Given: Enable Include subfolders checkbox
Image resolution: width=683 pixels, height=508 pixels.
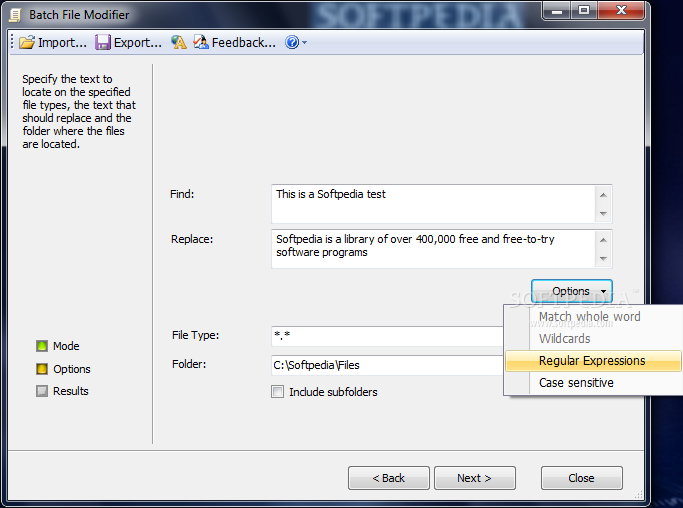Looking at the screenshot, I should click(x=277, y=392).
